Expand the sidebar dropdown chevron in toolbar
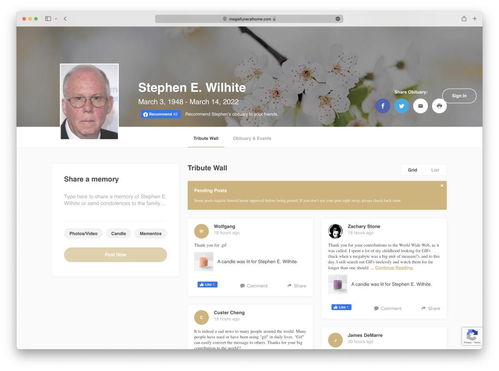Image resolution: width=499 pixels, height=371 pixels. [x=56, y=19]
